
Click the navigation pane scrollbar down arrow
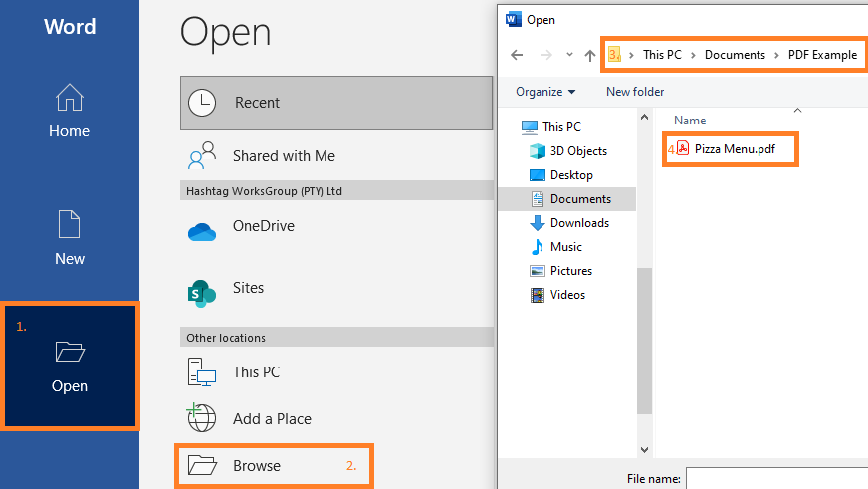tap(644, 450)
